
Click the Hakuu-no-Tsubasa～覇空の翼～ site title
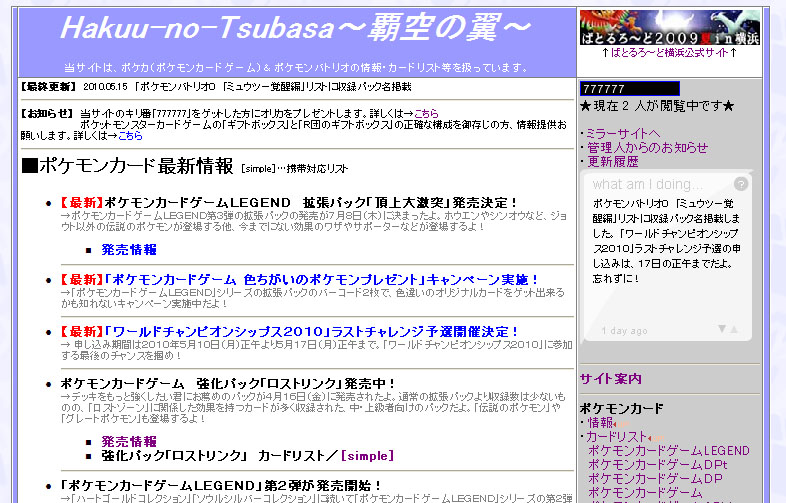[295, 27]
